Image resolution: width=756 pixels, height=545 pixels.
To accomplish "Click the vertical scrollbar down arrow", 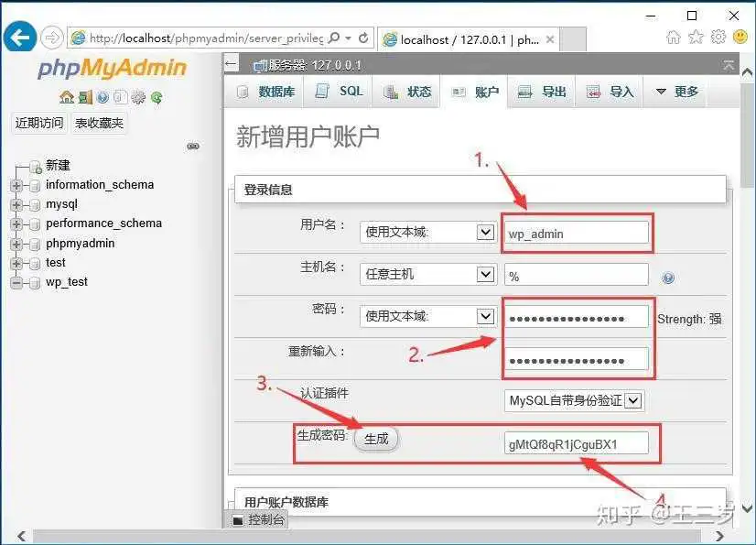I will [747, 507].
